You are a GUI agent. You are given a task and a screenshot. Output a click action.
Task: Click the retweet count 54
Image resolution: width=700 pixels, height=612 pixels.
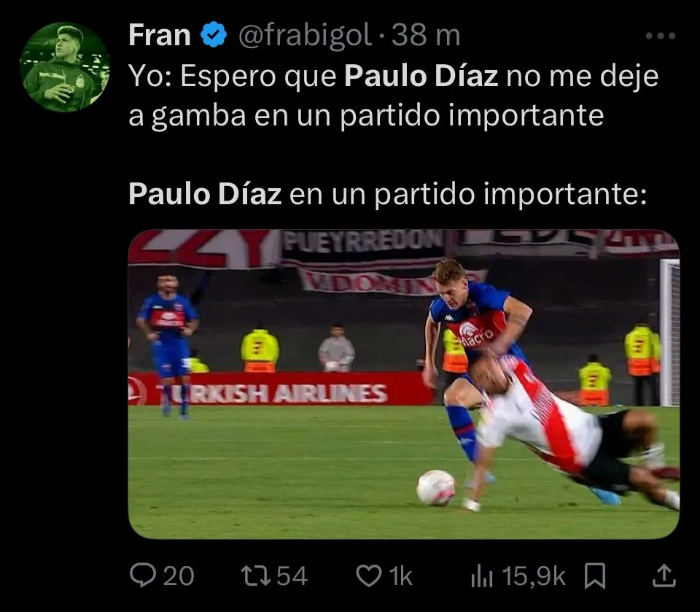[292, 576]
